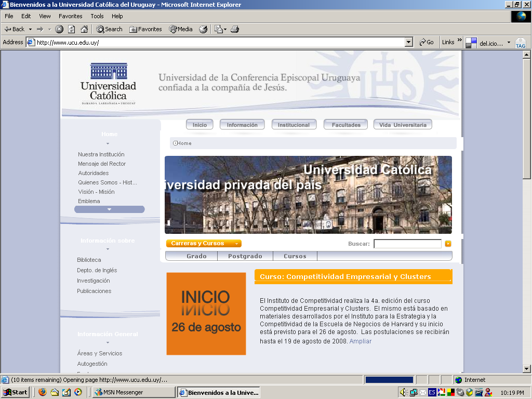Open the del.icio.us dropdown arrow
The width and height of the screenshot is (532, 399).
pyautogui.click(x=509, y=43)
